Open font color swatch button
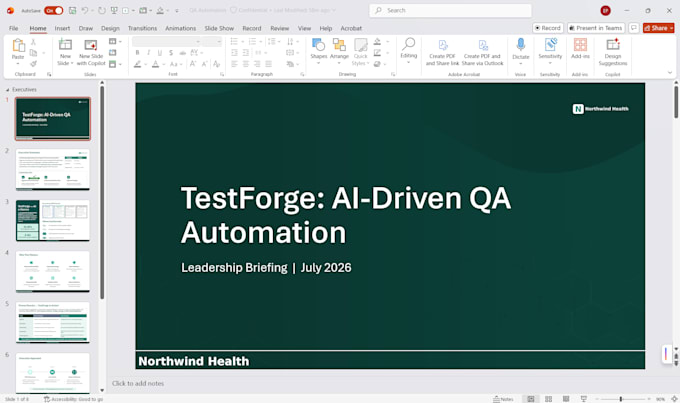Viewport: 680px width, 403px height. (155, 64)
